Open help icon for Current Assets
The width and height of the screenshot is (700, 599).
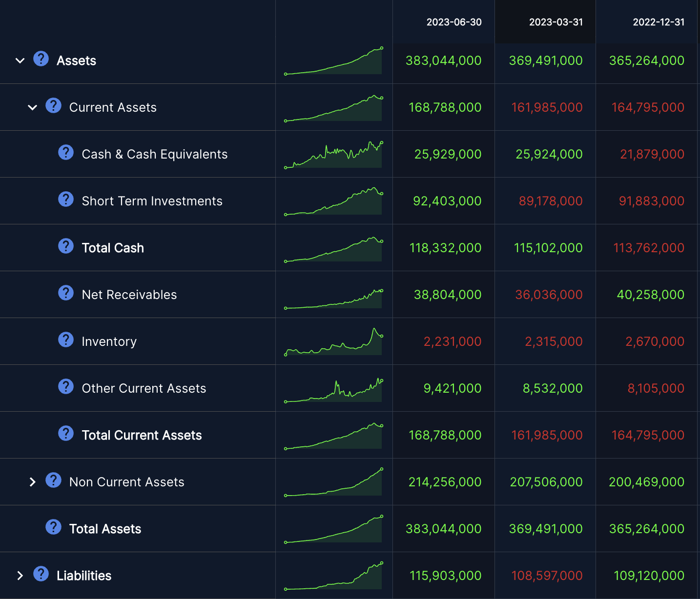(53, 106)
